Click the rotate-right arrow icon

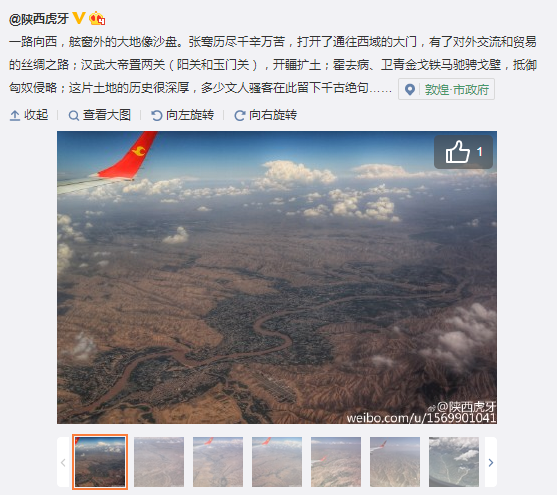coord(239,115)
